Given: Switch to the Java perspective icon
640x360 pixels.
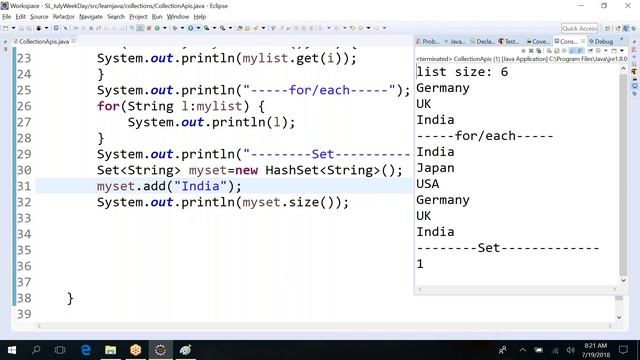Looking at the screenshot, I should pos(618,28).
